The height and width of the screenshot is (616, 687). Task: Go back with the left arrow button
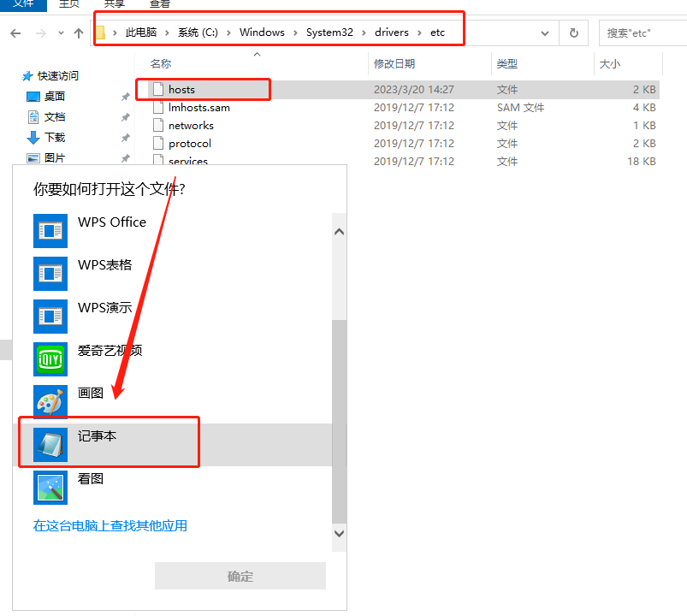coord(15,33)
